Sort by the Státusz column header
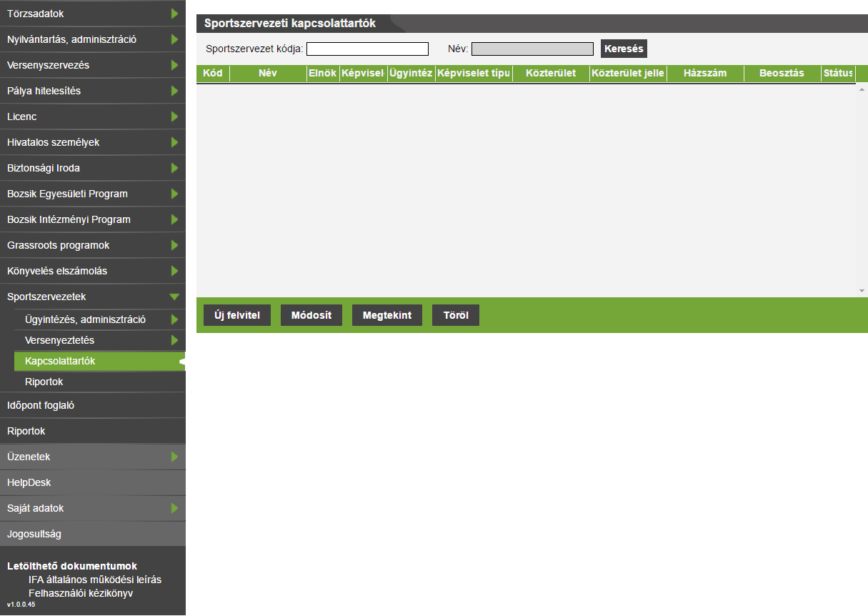868x616 pixels. [838, 73]
